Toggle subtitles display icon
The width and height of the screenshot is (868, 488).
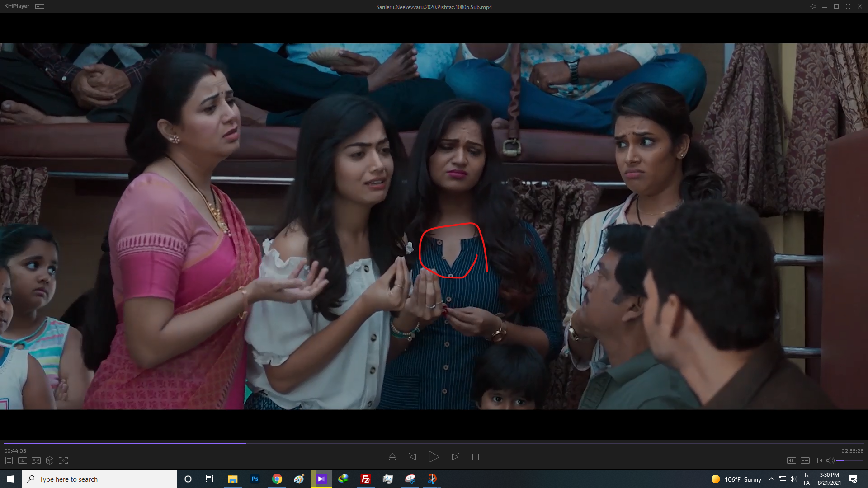(805, 460)
